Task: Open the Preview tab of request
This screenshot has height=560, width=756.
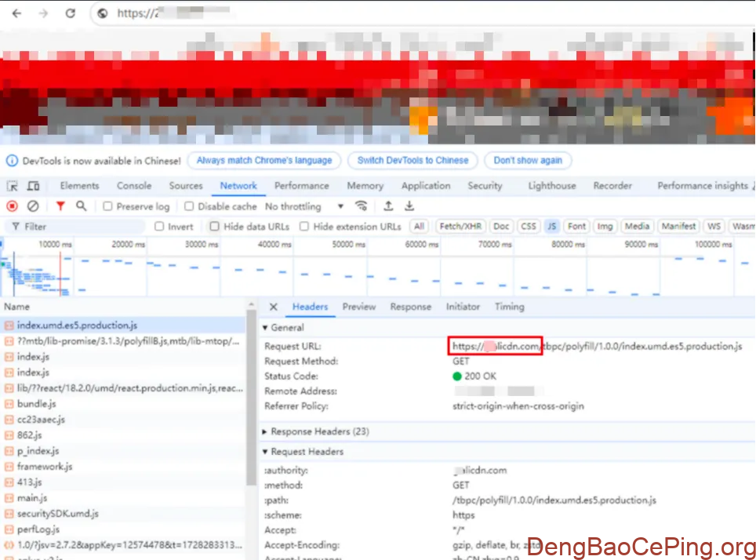Action: click(359, 307)
